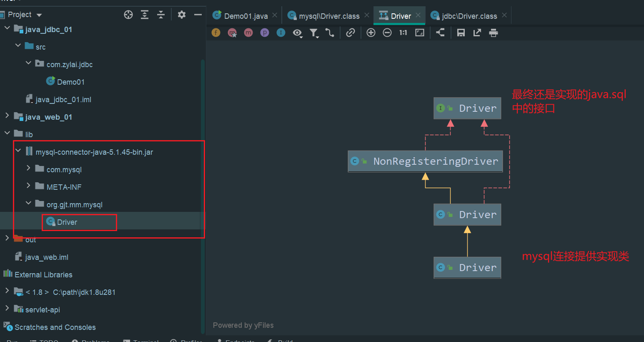The image size is (644, 342).
Task: Collapse all nodes in Project panel
Action: coord(161,15)
